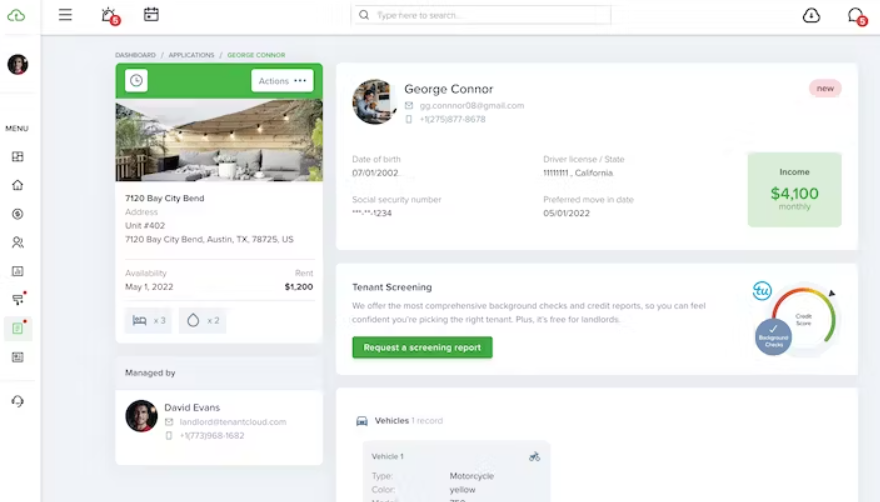Open the home properties sidebar icon
The height and width of the screenshot is (502, 880).
pyautogui.click(x=17, y=185)
